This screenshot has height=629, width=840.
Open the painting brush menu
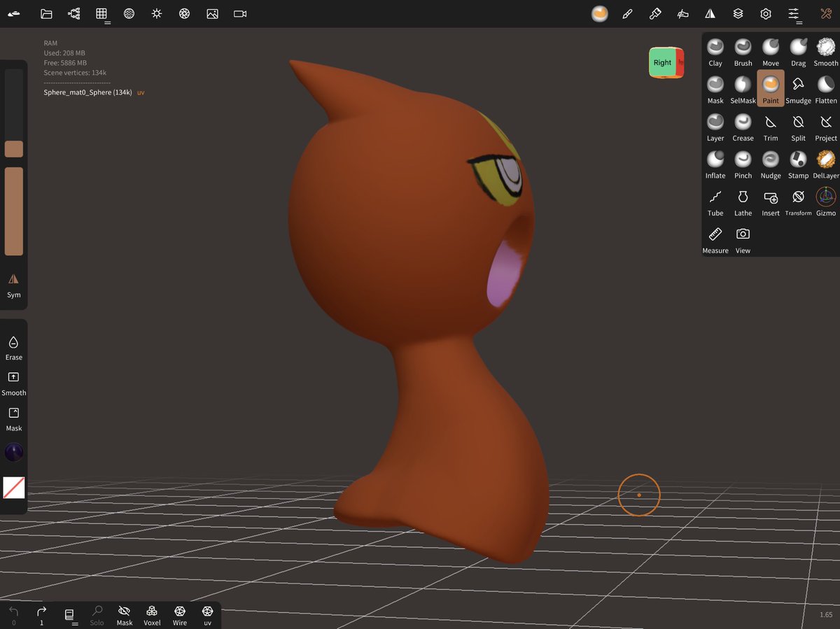point(627,13)
